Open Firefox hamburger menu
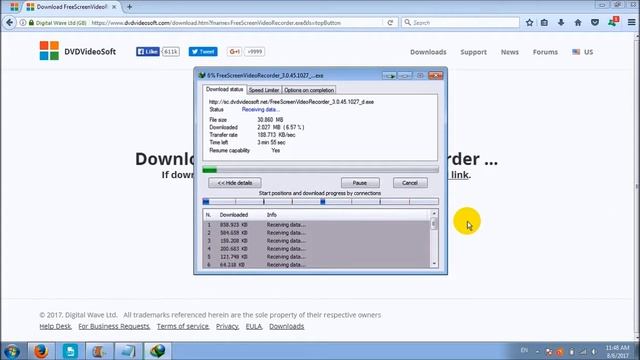Image resolution: width=640 pixels, height=360 pixels. [631, 23]
